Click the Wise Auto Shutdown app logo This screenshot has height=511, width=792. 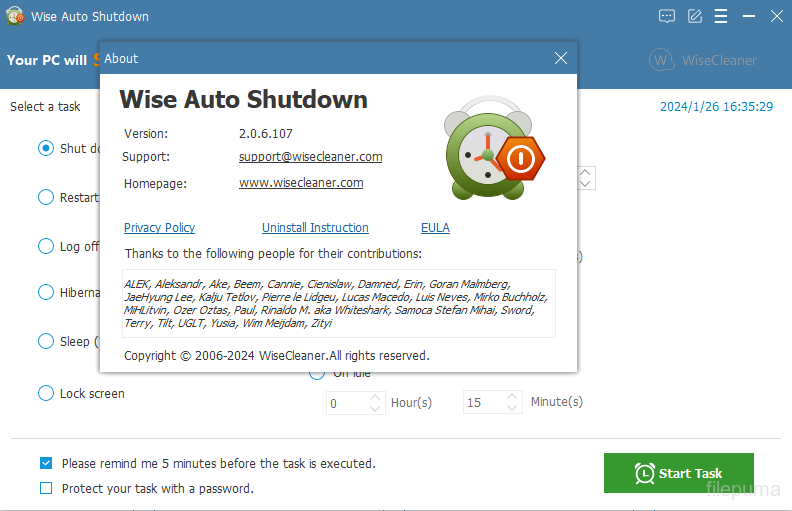pos(15,16)
